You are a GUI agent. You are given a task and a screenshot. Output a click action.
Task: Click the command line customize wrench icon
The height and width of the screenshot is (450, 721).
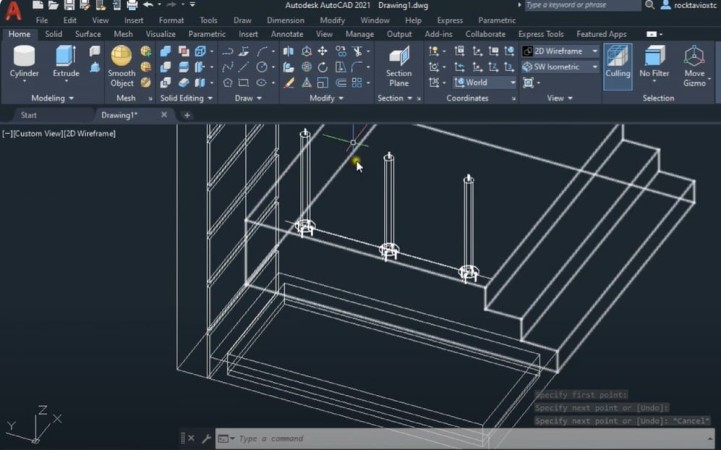pos(206,439)
